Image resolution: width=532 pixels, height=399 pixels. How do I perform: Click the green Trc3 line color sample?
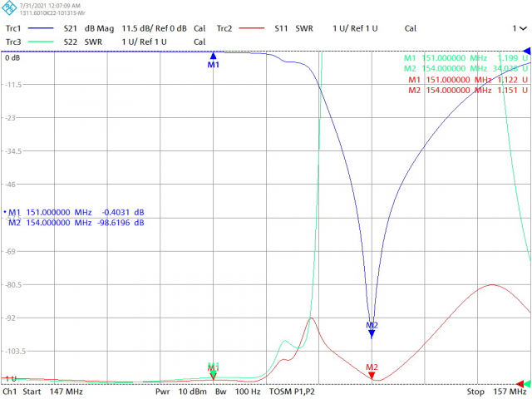click(41, 42)
